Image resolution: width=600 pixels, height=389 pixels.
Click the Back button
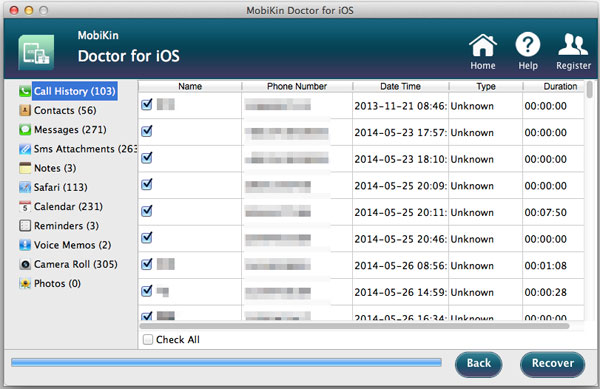478,364
